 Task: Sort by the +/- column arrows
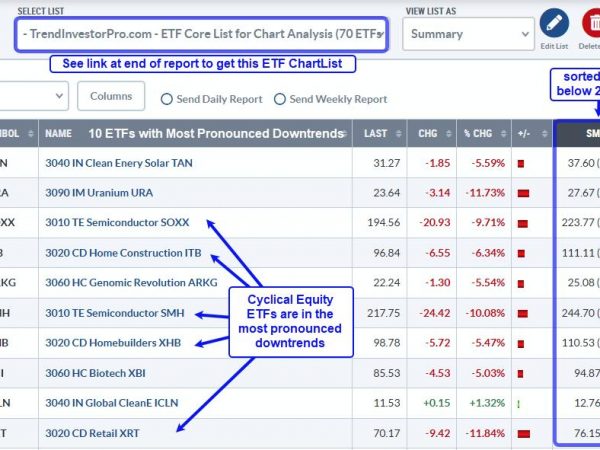[545, 134]
